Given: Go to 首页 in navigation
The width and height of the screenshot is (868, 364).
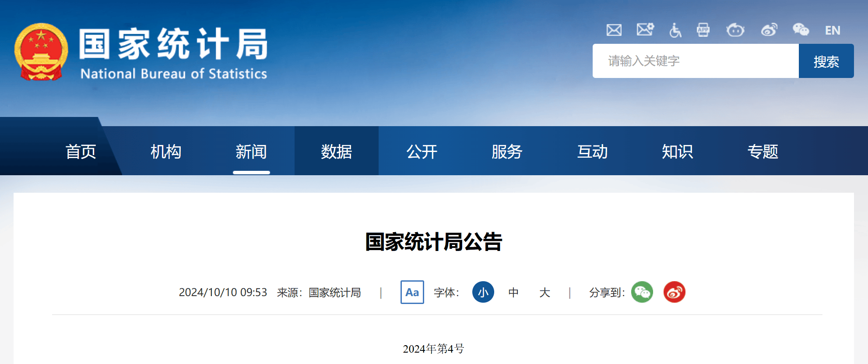Looking at the screenshot, I should point(81,152).
